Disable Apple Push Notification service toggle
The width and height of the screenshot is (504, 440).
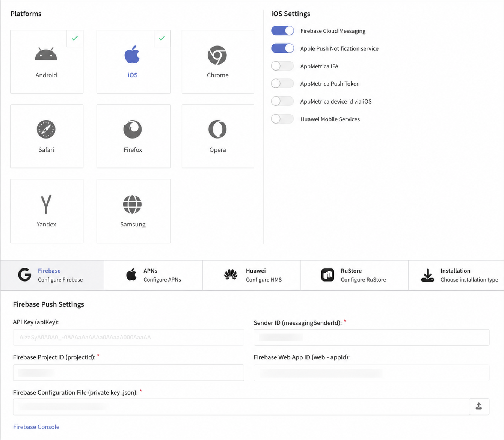click(x=282, y=48)
